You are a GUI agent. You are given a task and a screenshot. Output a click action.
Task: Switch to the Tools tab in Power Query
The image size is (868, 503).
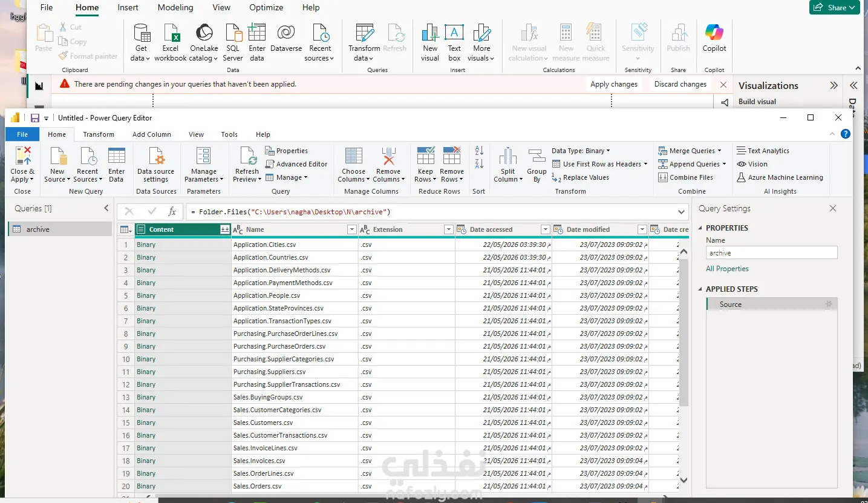229,134
